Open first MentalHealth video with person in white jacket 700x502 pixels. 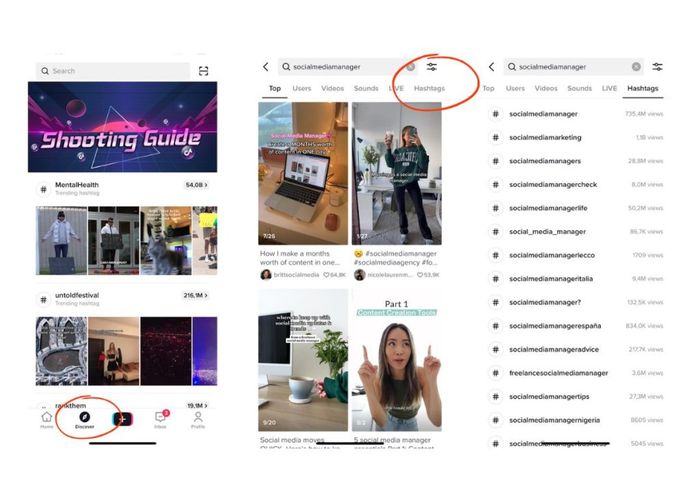(62, 240)
